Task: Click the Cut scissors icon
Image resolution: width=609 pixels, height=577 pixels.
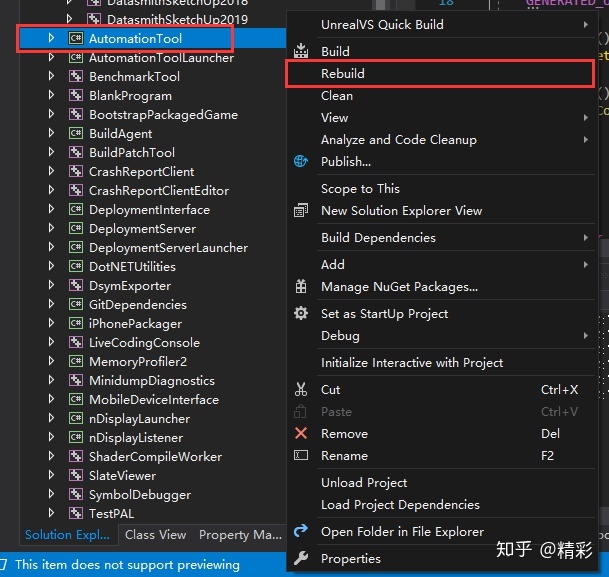Action: pos(301,389)
